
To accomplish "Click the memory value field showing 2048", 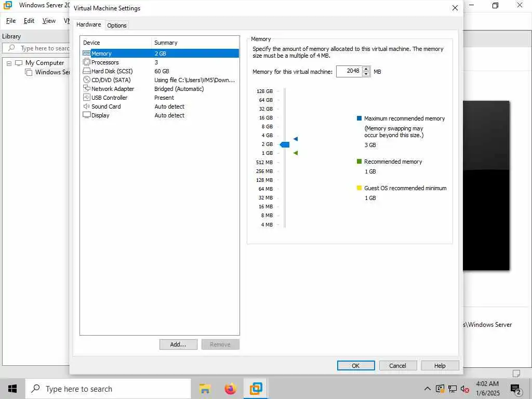I will [x=350, y=71].
